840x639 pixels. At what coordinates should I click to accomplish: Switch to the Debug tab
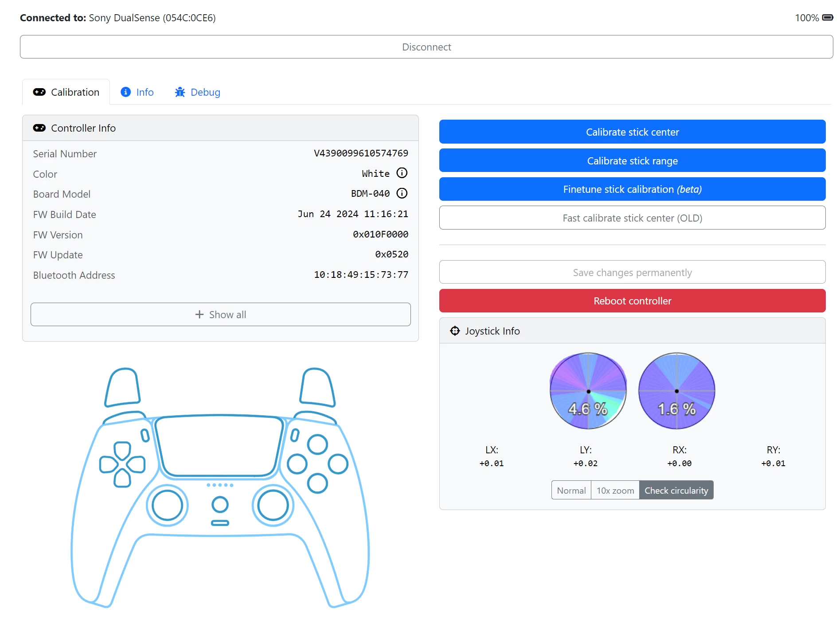point(198,92)
